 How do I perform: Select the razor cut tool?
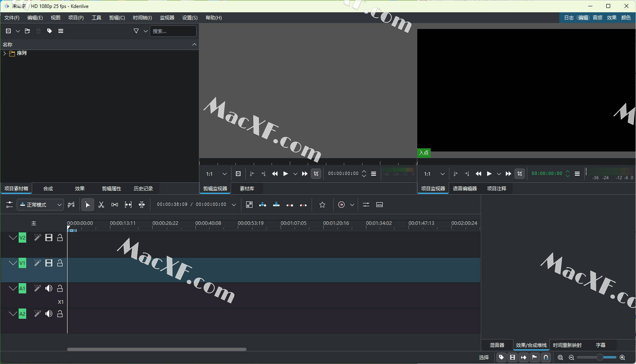pos(101,205)
